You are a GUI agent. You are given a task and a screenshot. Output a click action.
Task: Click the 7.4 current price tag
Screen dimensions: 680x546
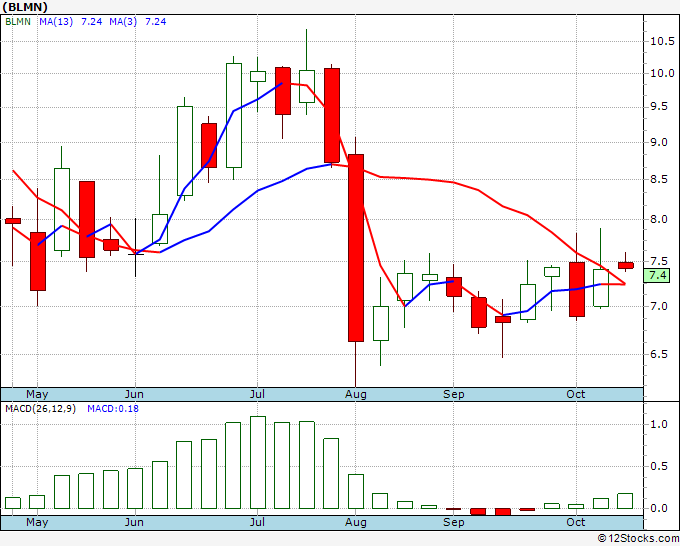pyautogui.click(x=657, y=275)
